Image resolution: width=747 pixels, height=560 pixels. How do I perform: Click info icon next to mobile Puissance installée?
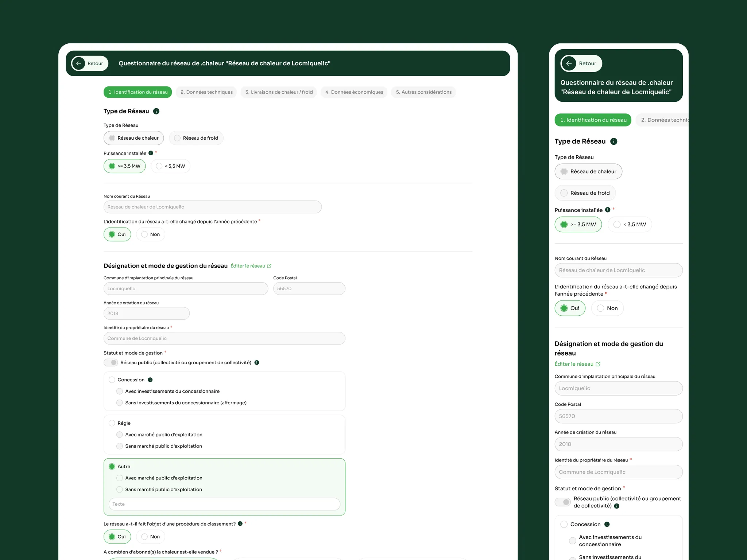608,210
